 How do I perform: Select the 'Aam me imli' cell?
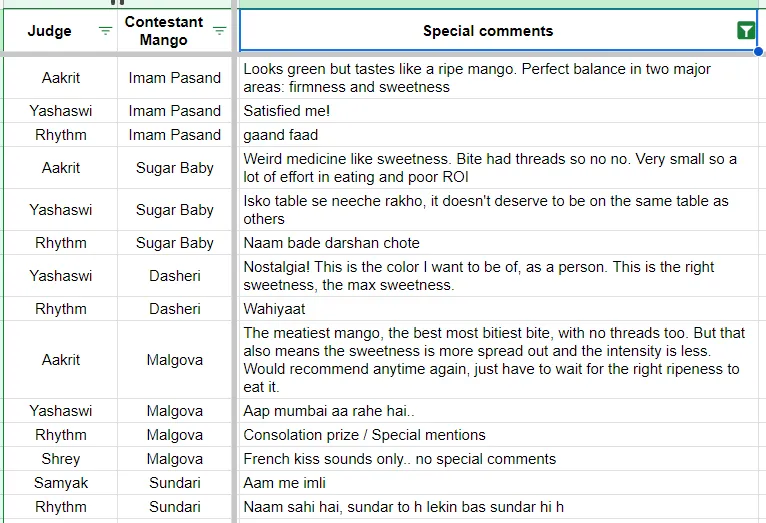click(498, 483)
